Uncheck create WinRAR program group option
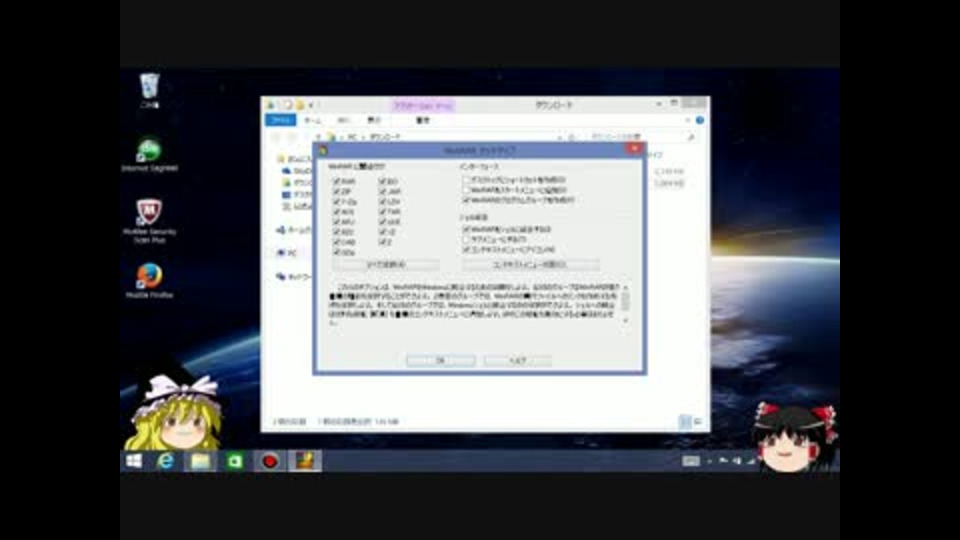 tap(467, 200)
